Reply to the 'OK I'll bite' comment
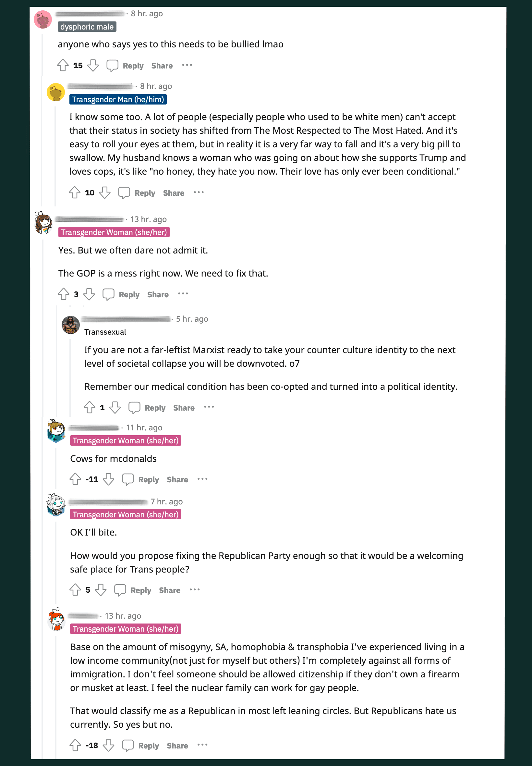The height and width of the screenshot is (766, 532). 141,590
